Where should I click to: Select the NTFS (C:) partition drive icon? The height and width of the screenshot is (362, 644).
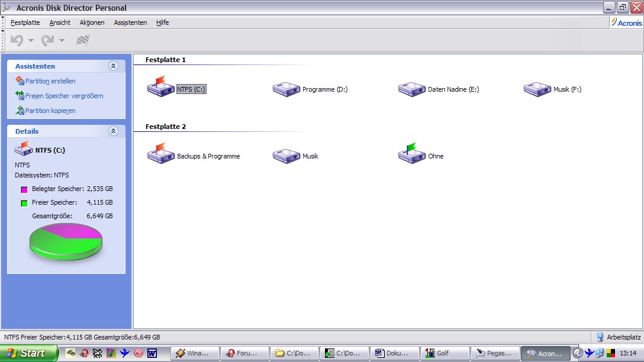pyautogui.click(x=160, y=86)
